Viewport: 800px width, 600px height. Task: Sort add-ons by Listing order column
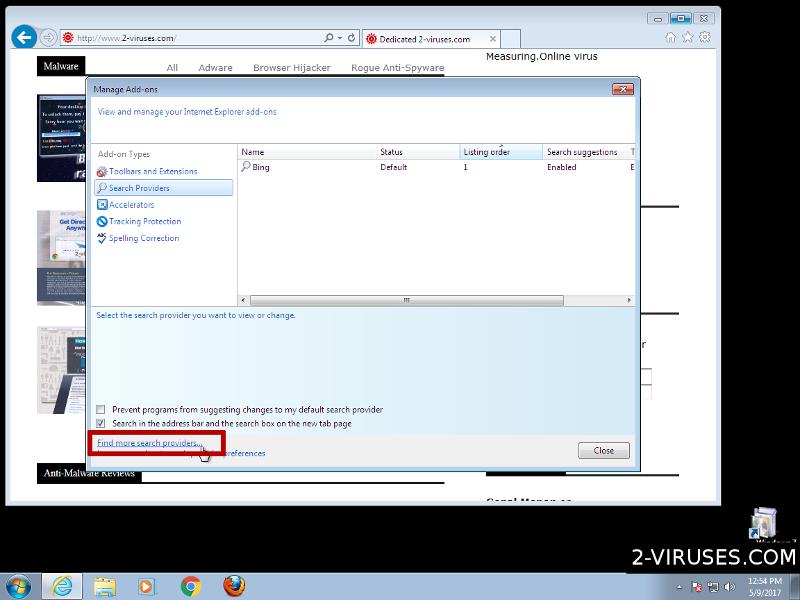(487, 152)
